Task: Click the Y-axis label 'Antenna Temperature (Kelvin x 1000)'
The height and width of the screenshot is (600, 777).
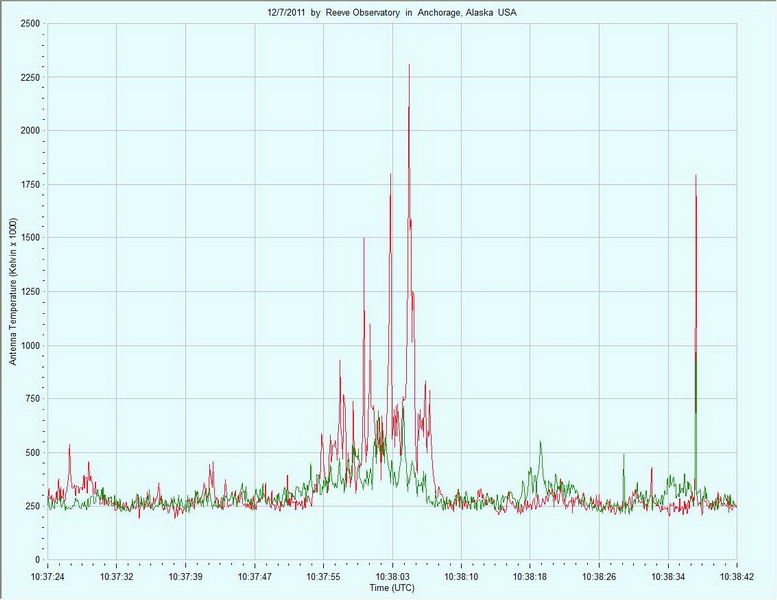Action: coord(13,292)
